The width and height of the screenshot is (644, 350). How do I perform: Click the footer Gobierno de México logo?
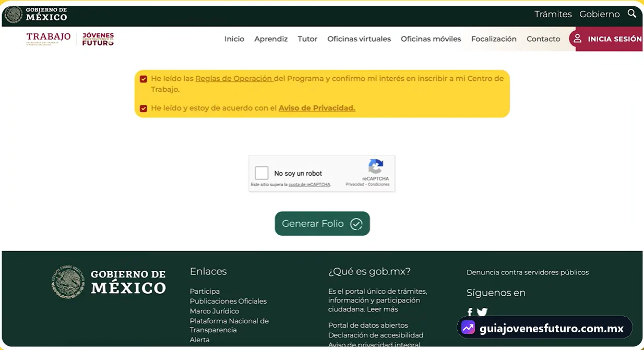[x=109, y=282]
